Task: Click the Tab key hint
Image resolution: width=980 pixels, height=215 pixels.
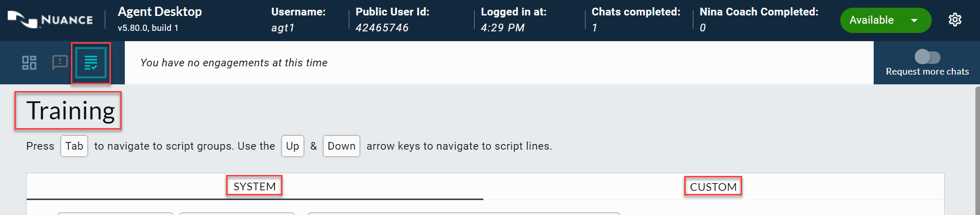Action: point(74,146)
